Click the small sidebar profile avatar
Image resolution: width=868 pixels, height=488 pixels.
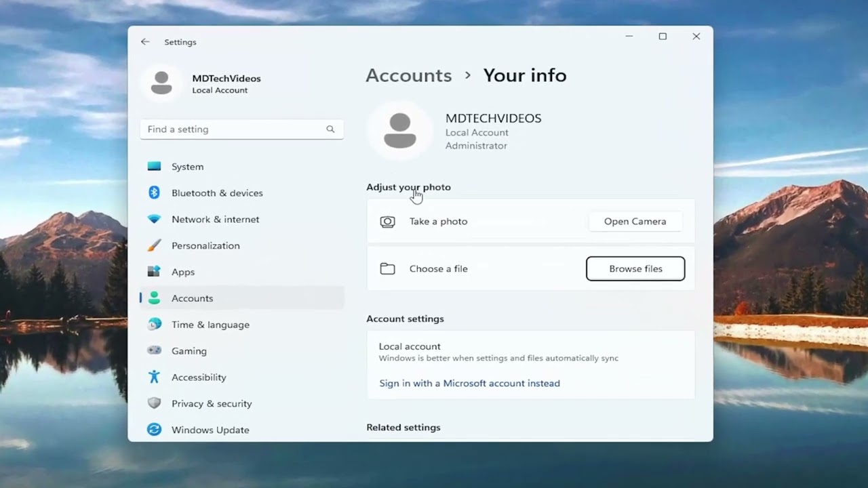tap(161, 83)
